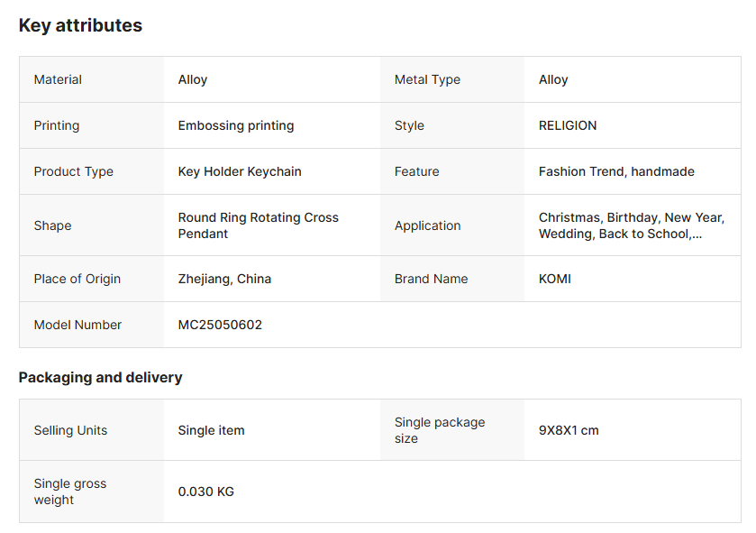Viewport: 756px width, 533px height.
Task: Select the Zhejiang, China origin value
Action: pos(224,279)
